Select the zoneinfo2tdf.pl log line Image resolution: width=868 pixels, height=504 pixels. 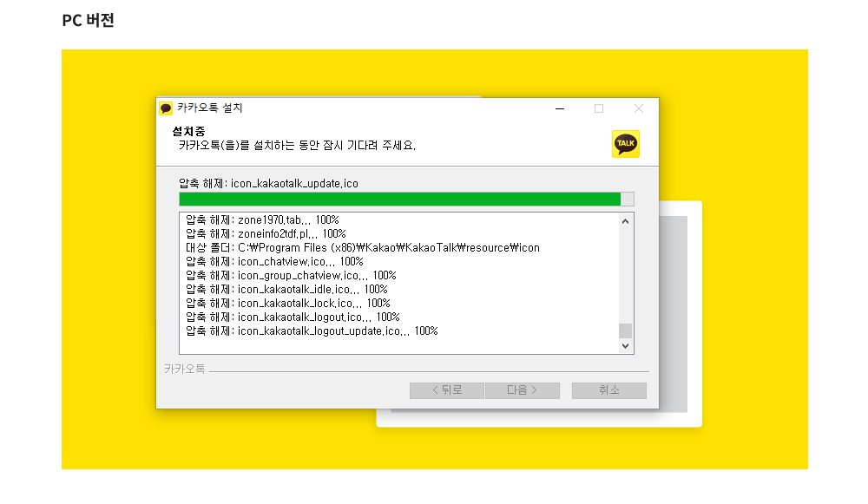[x=266, y=234]
